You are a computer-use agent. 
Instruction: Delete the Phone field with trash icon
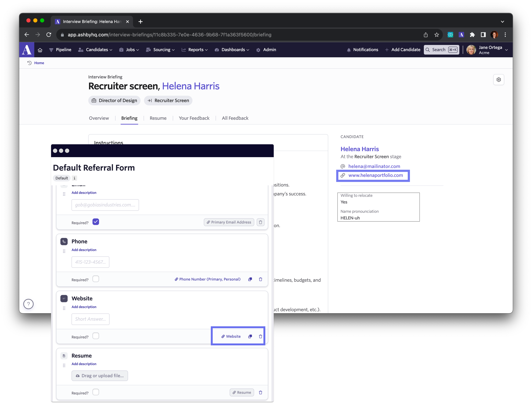tap(260, 279)
